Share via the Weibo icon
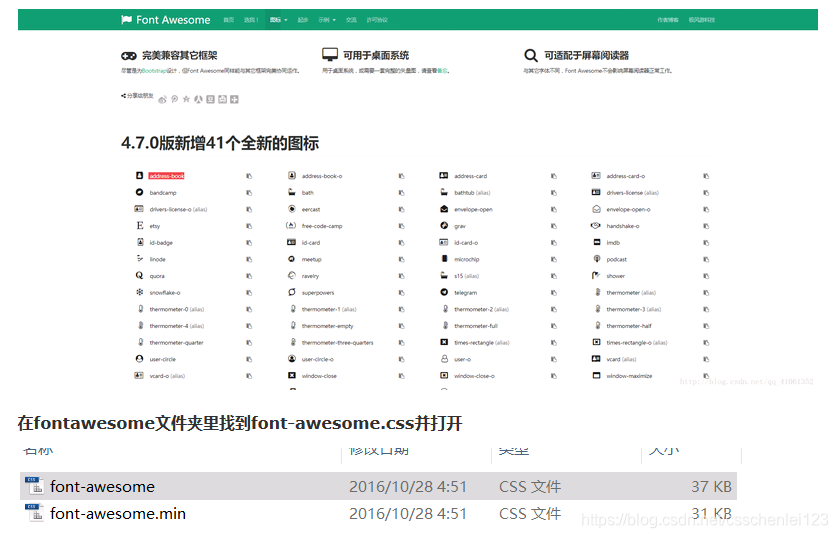 pos(162,99)
